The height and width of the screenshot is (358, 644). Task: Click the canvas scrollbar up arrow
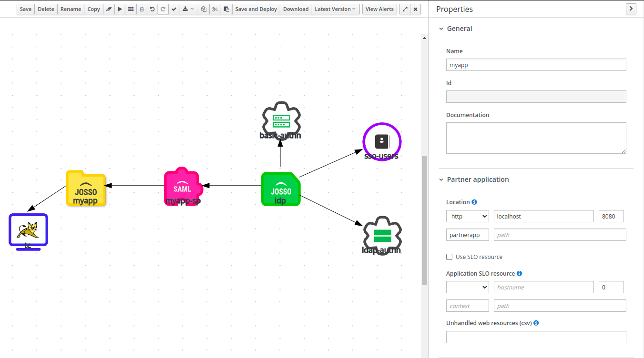424,38
